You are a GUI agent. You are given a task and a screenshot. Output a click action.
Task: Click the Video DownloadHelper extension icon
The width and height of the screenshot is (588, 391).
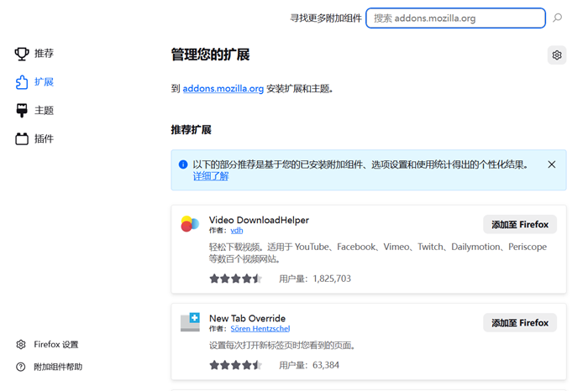[190, 224]
